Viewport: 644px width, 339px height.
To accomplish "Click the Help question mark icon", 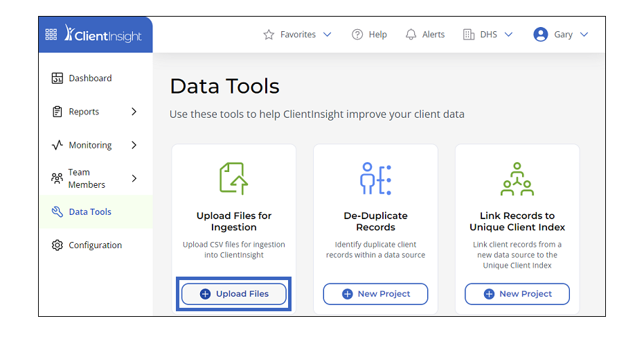I will pyautogui.click(x=357, y=35).
